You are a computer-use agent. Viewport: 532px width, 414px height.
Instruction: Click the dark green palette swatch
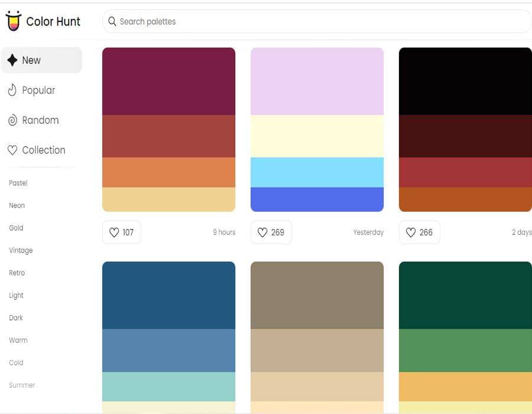point(465,295)
